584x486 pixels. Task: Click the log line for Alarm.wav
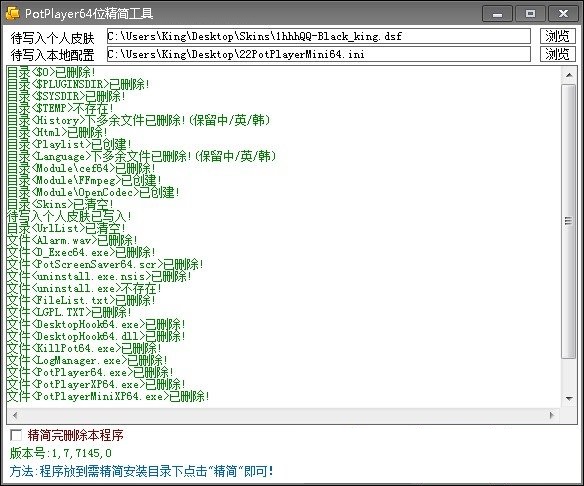72,241
